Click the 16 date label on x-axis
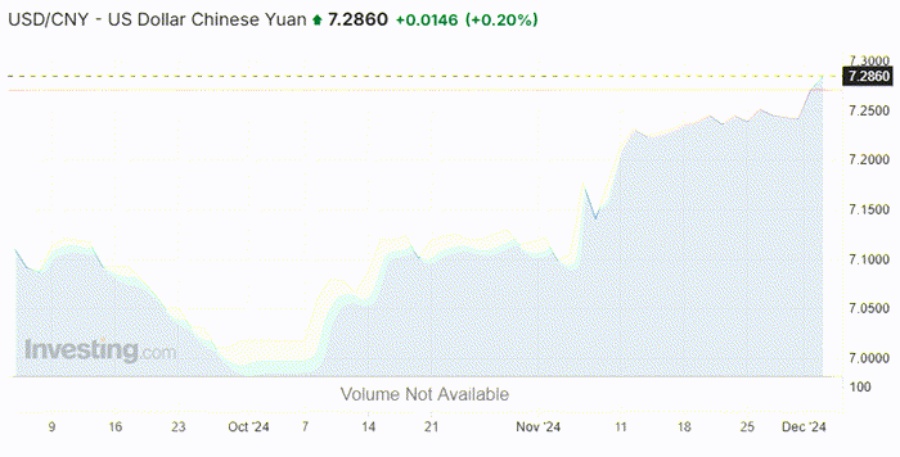This screenshot has height=457, width=900. pos(116,427)
